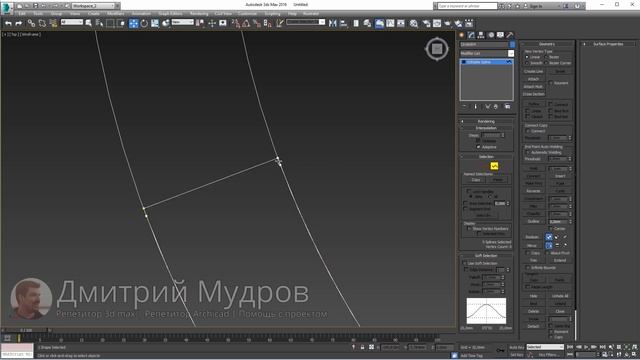Viewport: 640px width, 360px height.
Task: Click the time slider on the timeline
Action: (27, 330)
